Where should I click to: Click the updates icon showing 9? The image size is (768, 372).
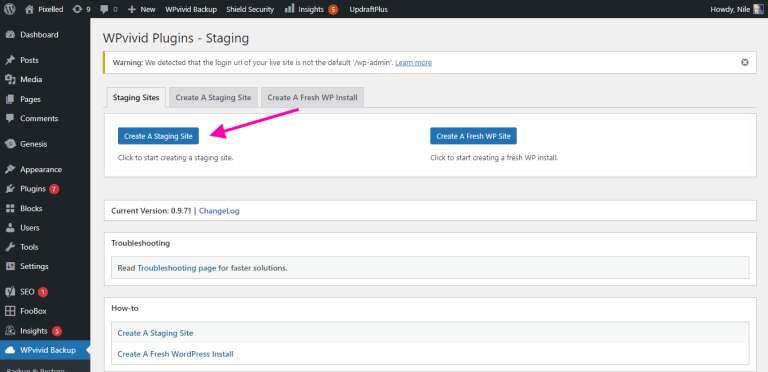click(x=77, y=9)
